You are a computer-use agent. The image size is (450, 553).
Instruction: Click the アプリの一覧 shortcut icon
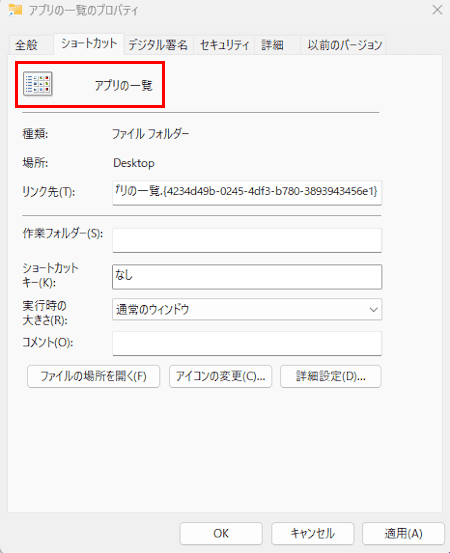pos(38,84)
